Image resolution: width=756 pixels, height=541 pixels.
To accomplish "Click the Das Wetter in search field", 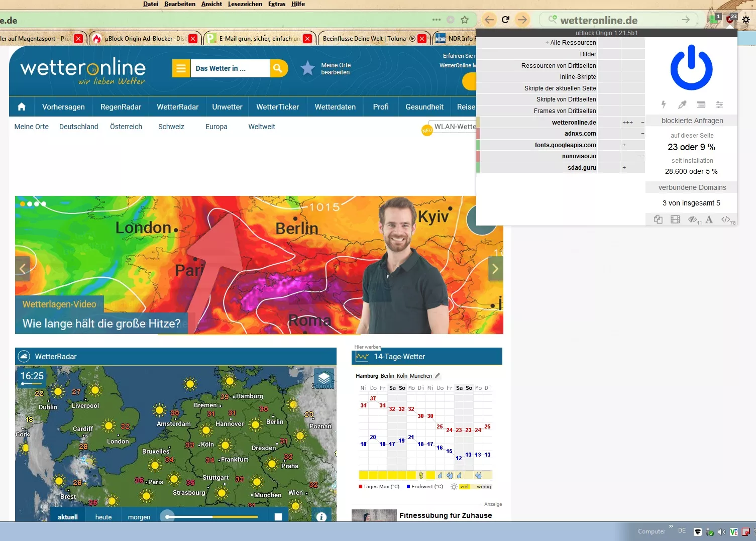I will point(230,68).
